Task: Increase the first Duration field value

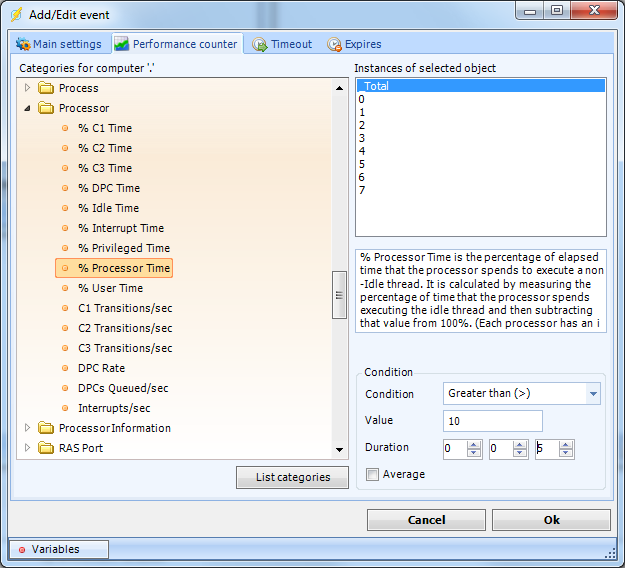Action: [474, 445]
